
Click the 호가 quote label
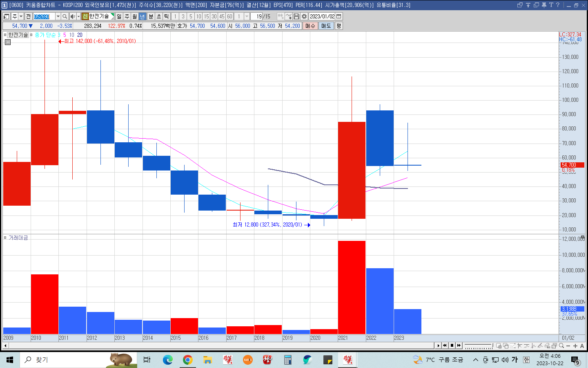click(182, 26)
